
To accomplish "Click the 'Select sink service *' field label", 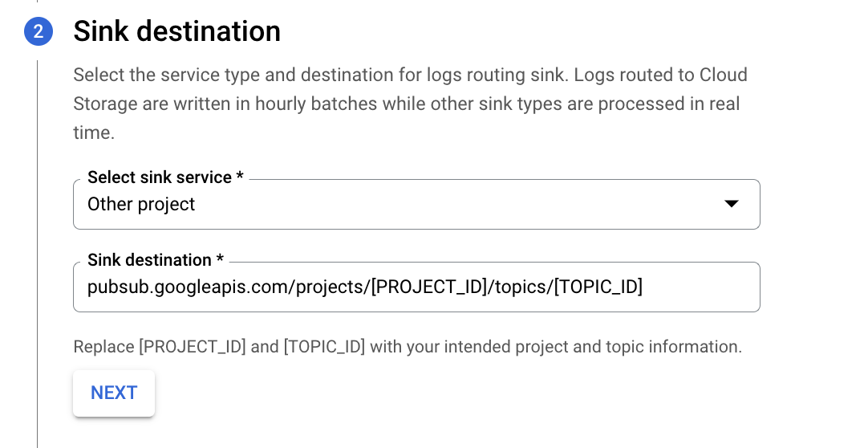I will (x=165, y=177).
